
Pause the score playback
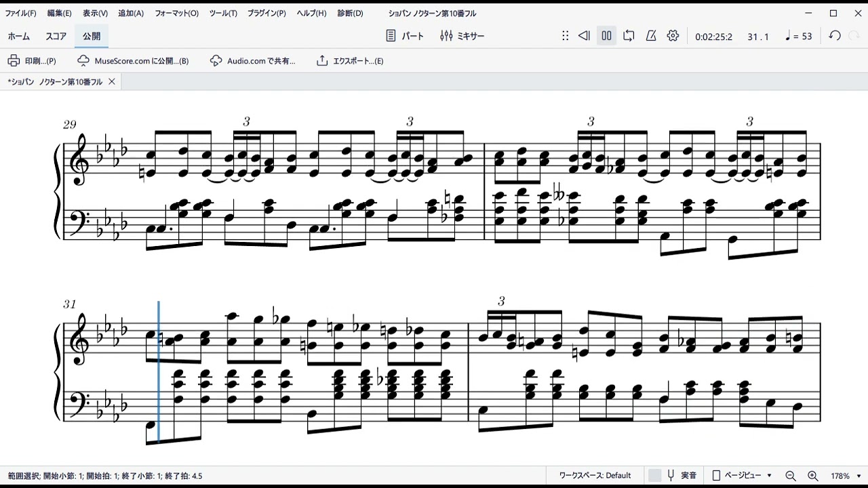[x=607, y=36]
